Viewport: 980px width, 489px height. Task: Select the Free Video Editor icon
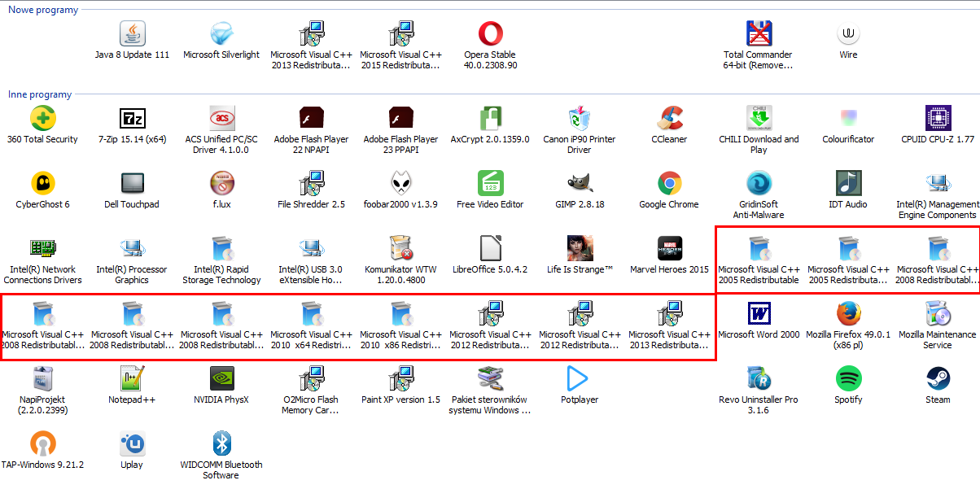pyautogui.click(x=490, y=183)
